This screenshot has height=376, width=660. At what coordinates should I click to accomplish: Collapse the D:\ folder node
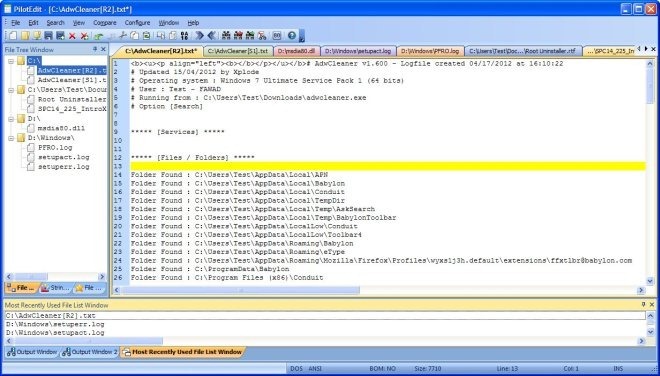(x=11, y=119)
